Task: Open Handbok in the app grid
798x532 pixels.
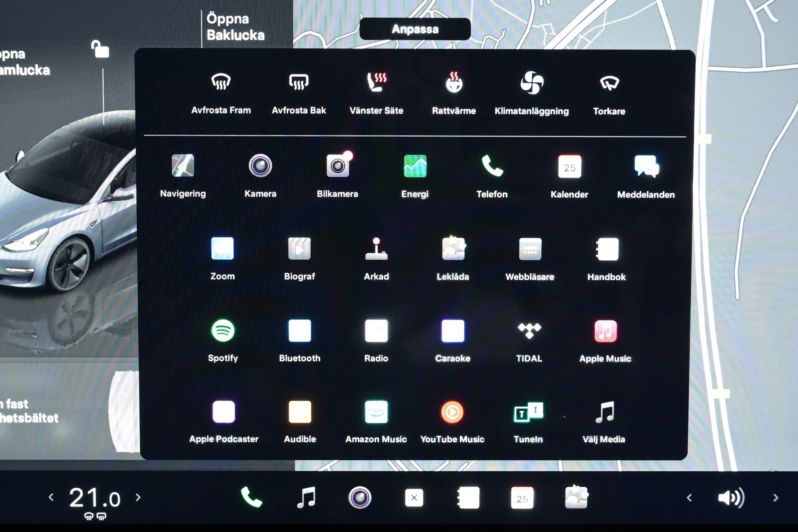Action: [x=607, y=259]
